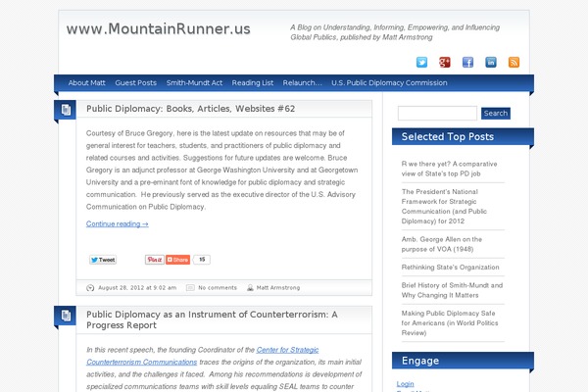This screenshot has height=392, width=588.
Task: Open Making Public Diplomacy Safe for Americans post
Action: coord(450,323)
